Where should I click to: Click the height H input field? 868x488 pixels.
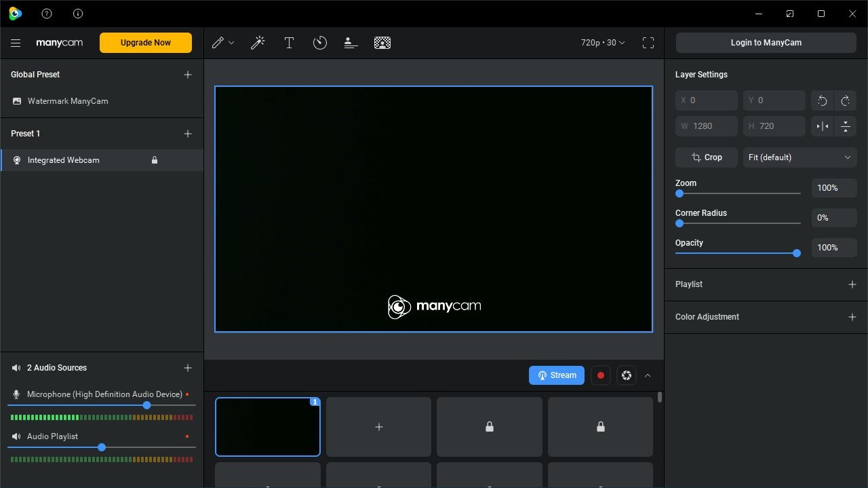click(774, 126)
